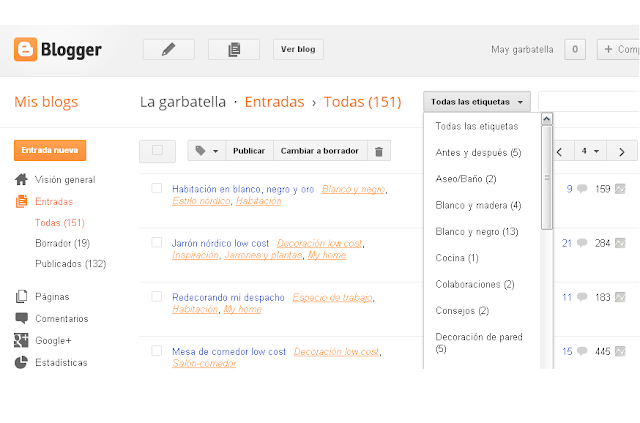Click Cambiar a borrador button

pyautogui.click(x=320, y=151)
